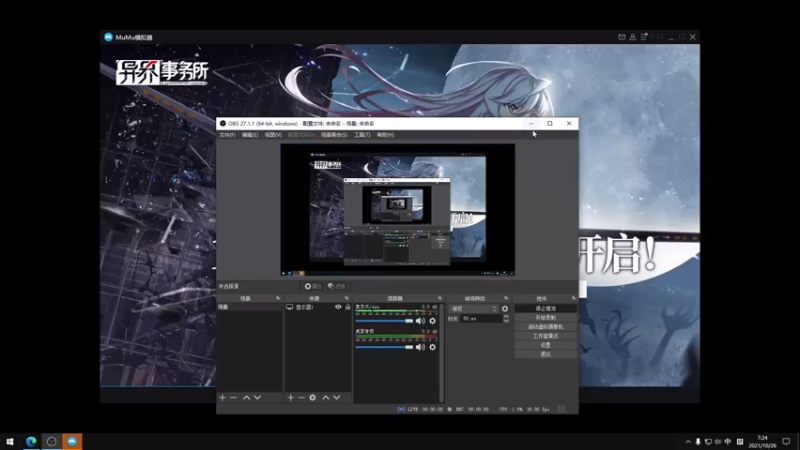Screen dimensions: 800x450
Task: Open the 文件(F) menu
Action: (228, 135)
